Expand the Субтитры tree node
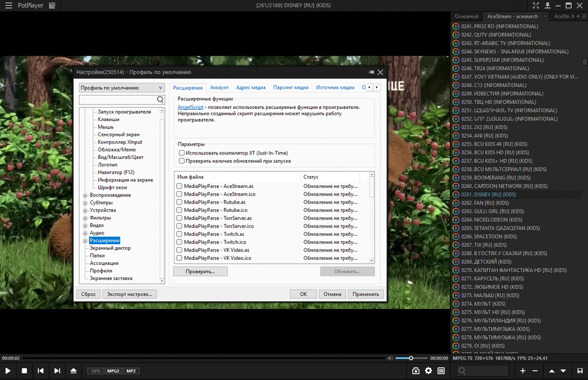 pos(85,203)
